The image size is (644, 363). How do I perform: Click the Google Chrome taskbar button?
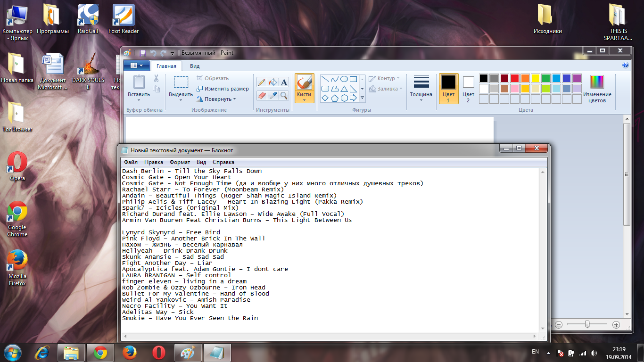[99, 353]
